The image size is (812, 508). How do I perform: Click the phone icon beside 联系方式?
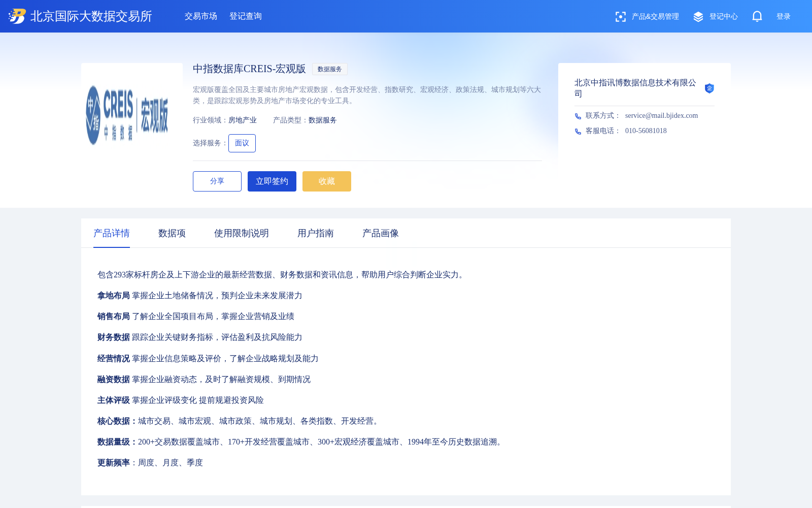[x=578, y=116]
